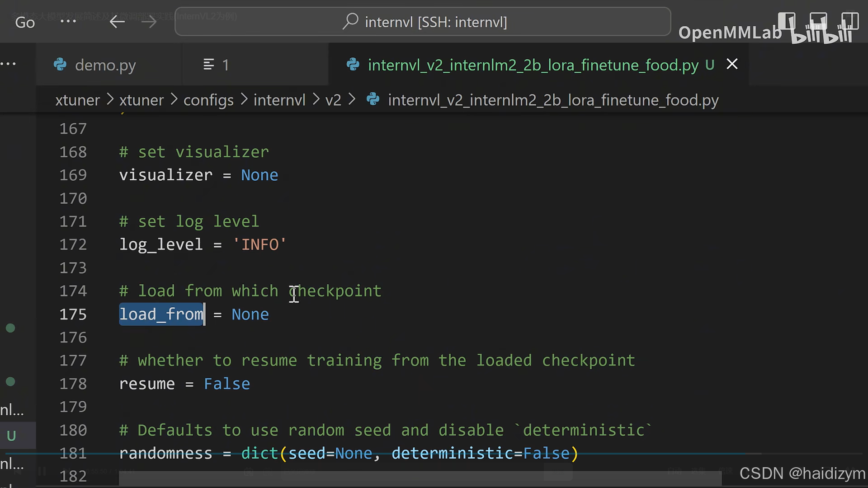
Task: Open the side bar more actions ellipsis
Action: point(8,64)
